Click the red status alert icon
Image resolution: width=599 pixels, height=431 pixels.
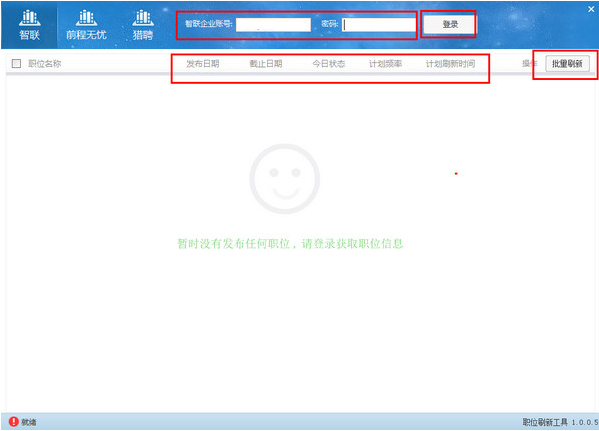coord(13,422)
